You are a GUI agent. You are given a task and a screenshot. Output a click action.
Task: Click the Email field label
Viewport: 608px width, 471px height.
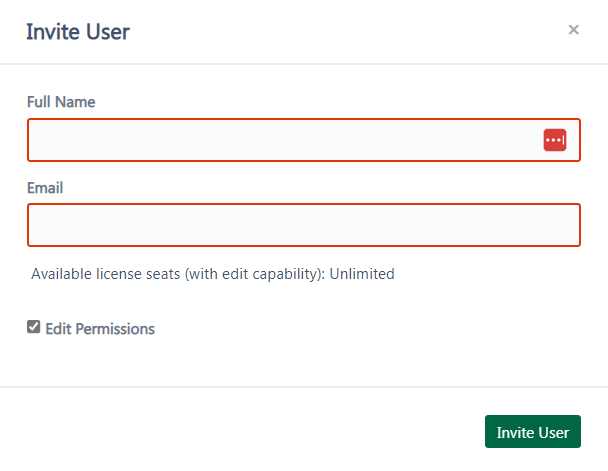pos(45,188)
